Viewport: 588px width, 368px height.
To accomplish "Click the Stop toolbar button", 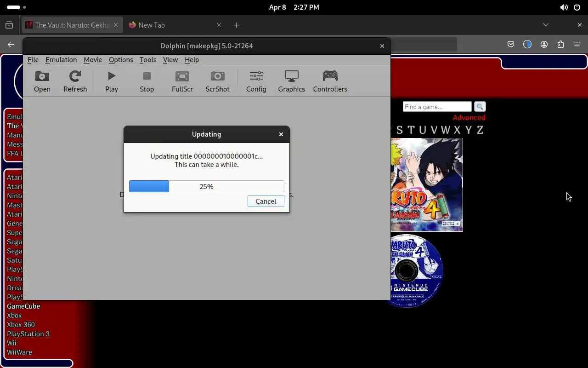I will coord(147,82).
